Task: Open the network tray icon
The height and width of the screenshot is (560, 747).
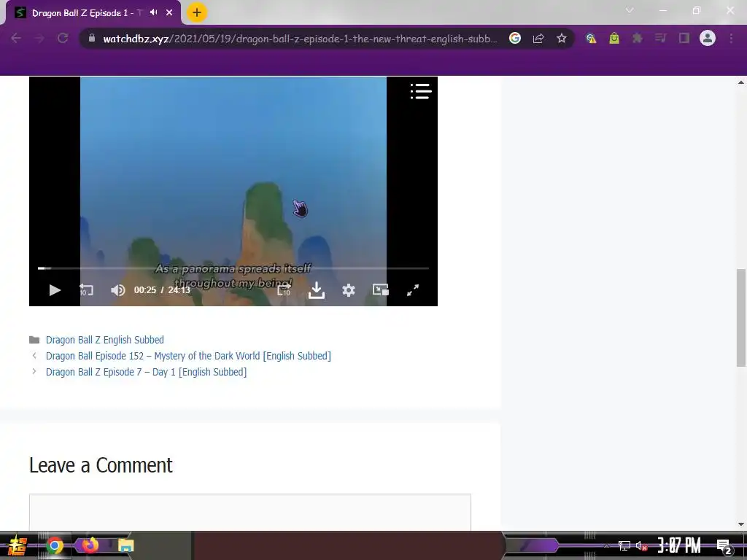Action: [624, 545]
